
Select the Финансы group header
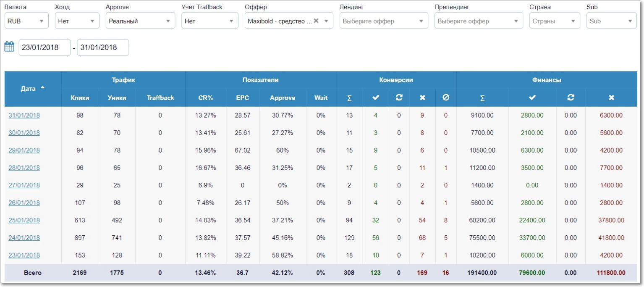tap(547, 80)
